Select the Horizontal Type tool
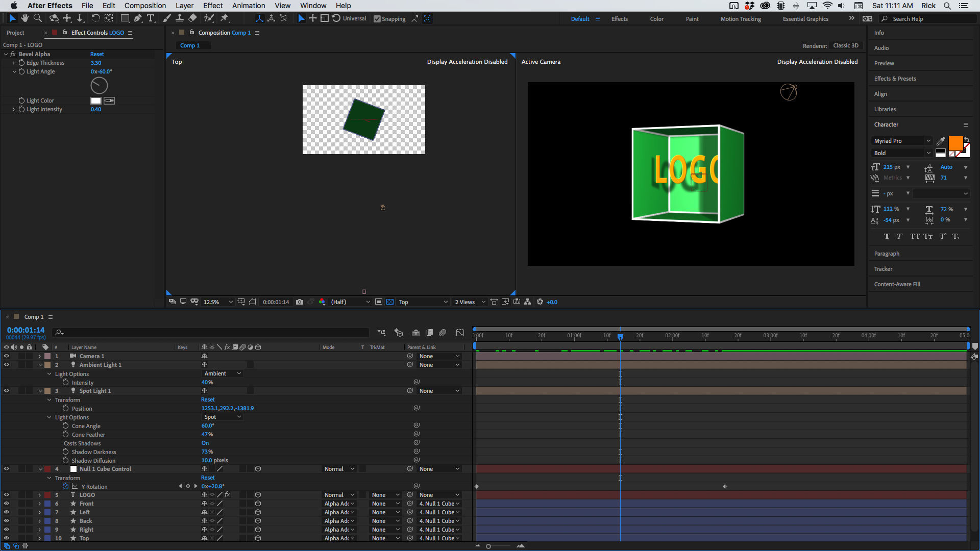Image resolution: width=980 pixels, height=551 pixels. tap(151, 18)
